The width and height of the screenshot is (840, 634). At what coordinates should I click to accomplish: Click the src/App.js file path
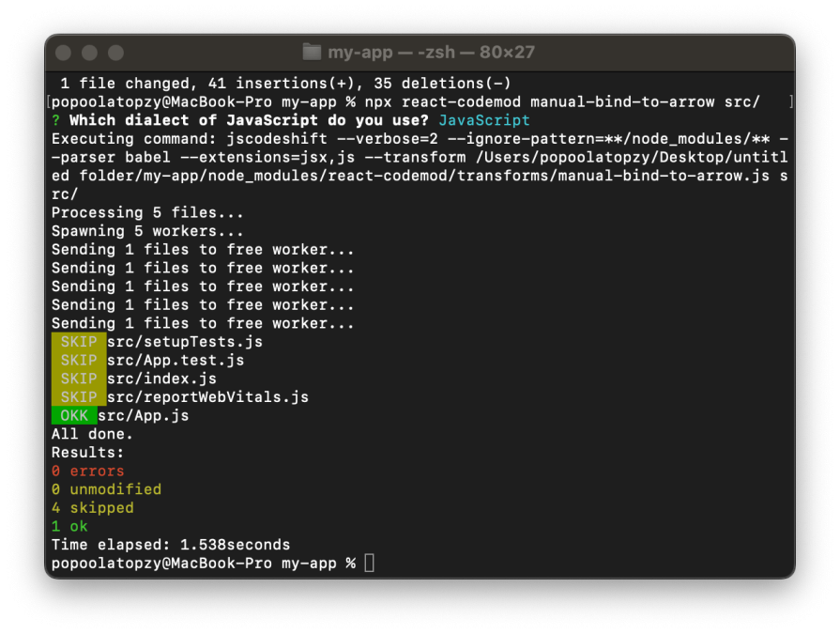[x=144, y=415]
